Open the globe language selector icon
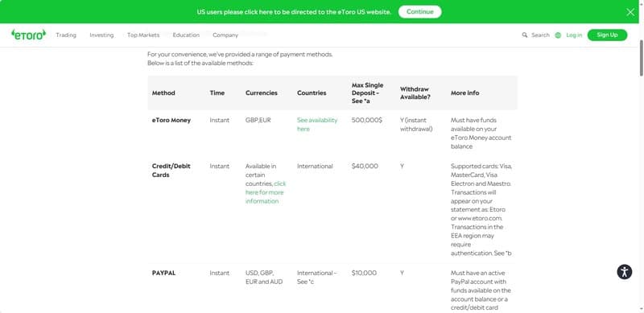 (x=558, y=35)
